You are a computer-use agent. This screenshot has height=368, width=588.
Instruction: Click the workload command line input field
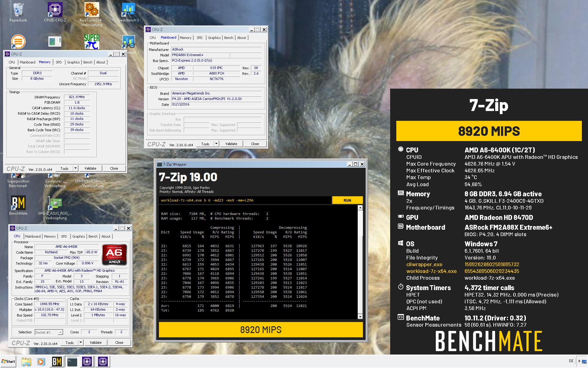coord(245,200)
